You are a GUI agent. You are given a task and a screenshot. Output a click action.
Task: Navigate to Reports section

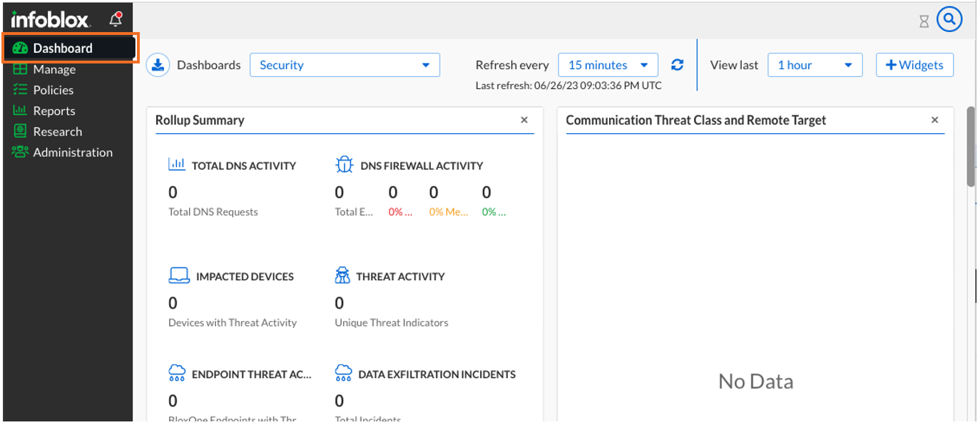tap(53, 111)
